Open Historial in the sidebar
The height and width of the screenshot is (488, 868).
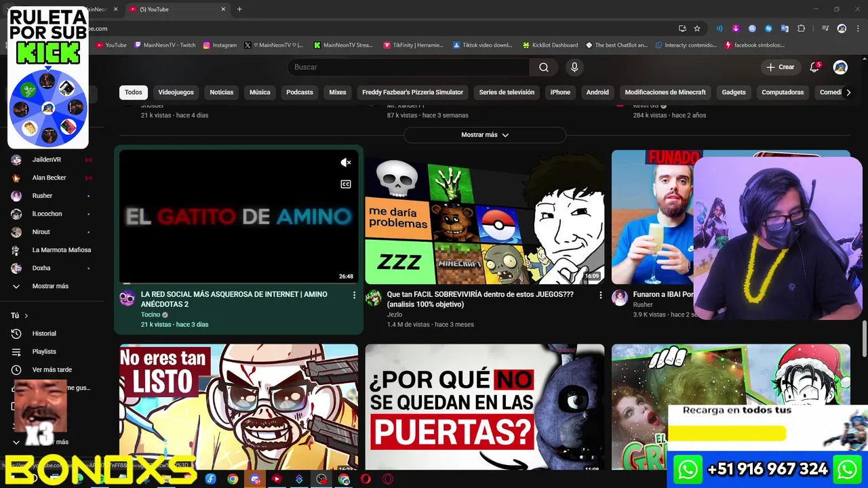tap(44, 333)
